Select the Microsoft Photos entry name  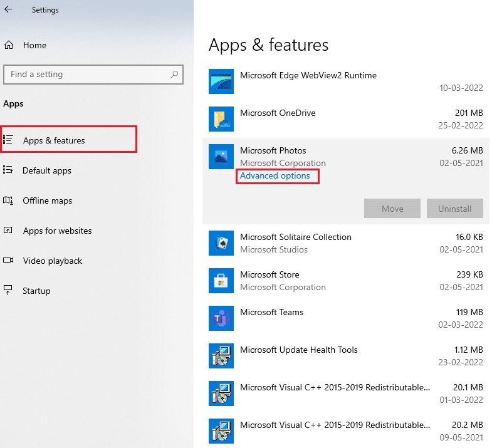(273, 150)
